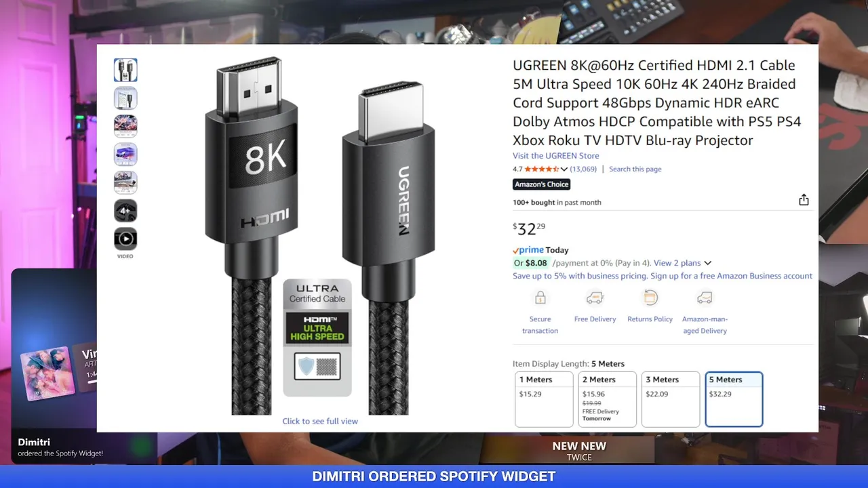Select the 2 Meters length option
The image size is (868, 488).
pyautogui.click(x=608, y=399)
